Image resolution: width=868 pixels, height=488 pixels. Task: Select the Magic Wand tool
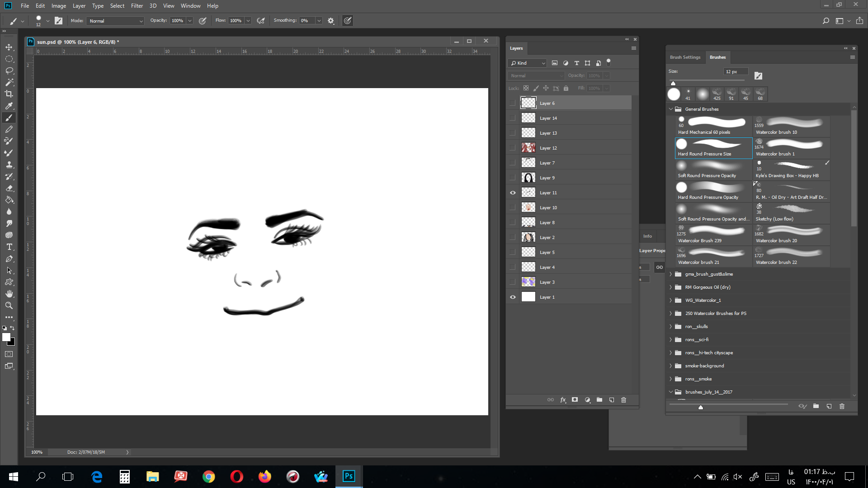(x=9, y=82)
